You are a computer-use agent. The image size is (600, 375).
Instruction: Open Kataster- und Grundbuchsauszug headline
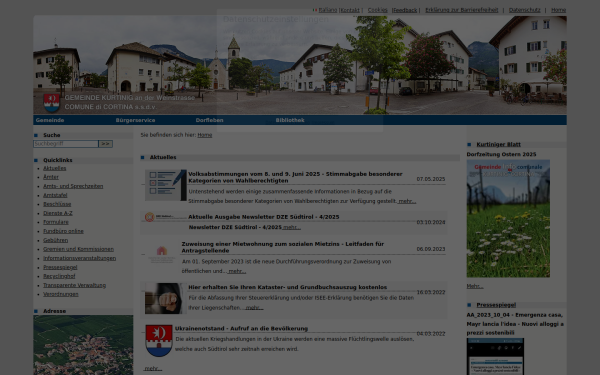tap(288, 287)
